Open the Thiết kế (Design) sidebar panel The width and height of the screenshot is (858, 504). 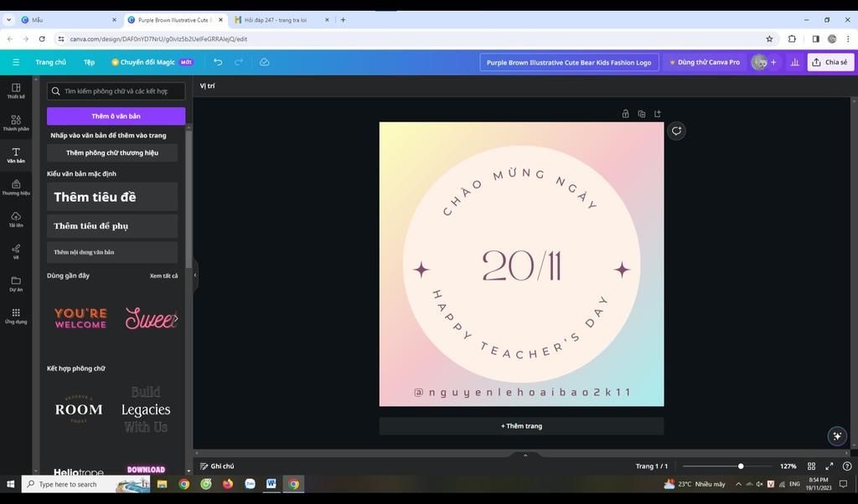click(16, 90)
